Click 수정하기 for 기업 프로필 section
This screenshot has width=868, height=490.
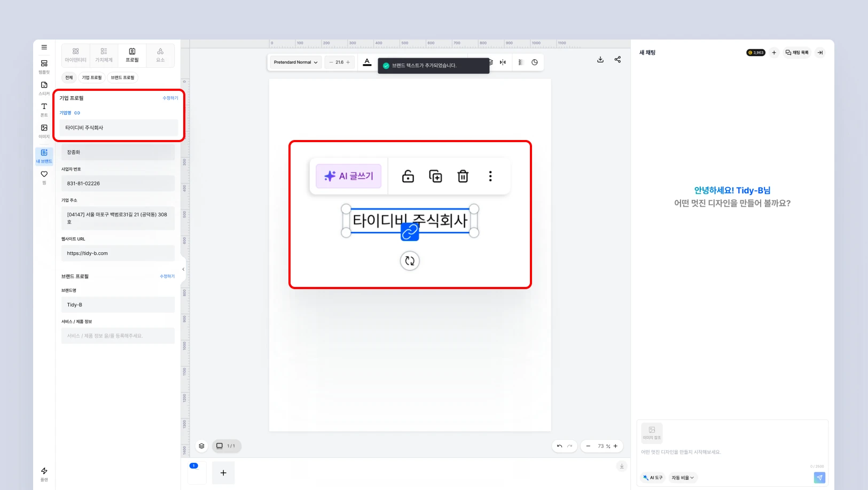pyautogui.click(x=170, y=98)
